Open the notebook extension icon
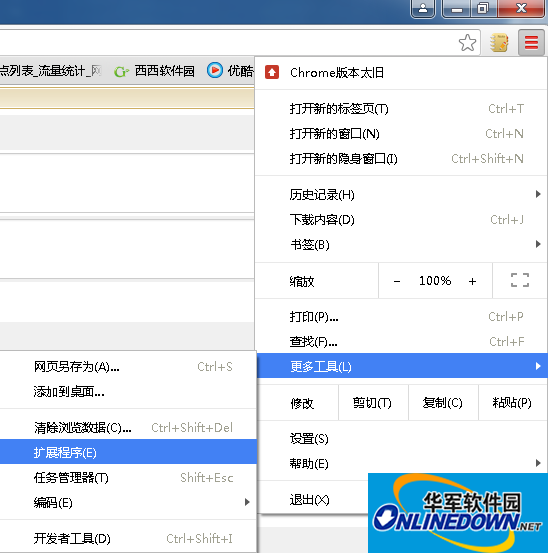Viewport: 548px width, 553px height. tap(499, 43)
